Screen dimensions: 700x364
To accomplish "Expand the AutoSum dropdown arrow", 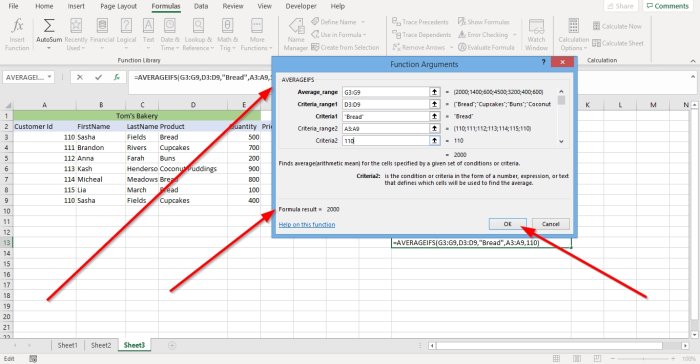I will tap(49, 48).
